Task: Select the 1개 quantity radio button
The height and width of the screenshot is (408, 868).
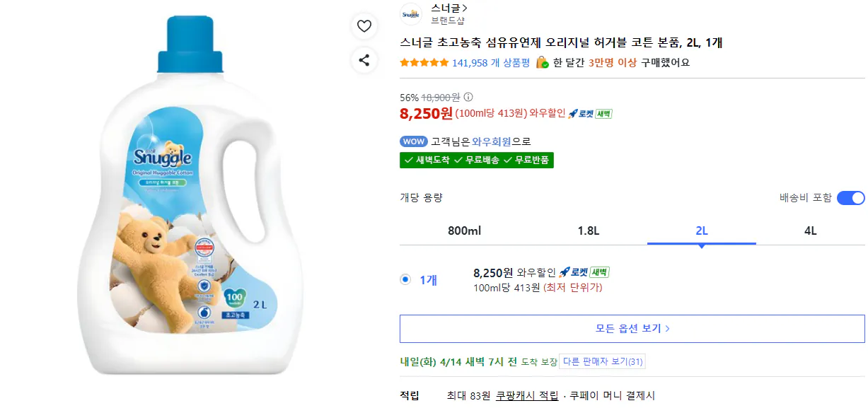Action: pos(404,279)
